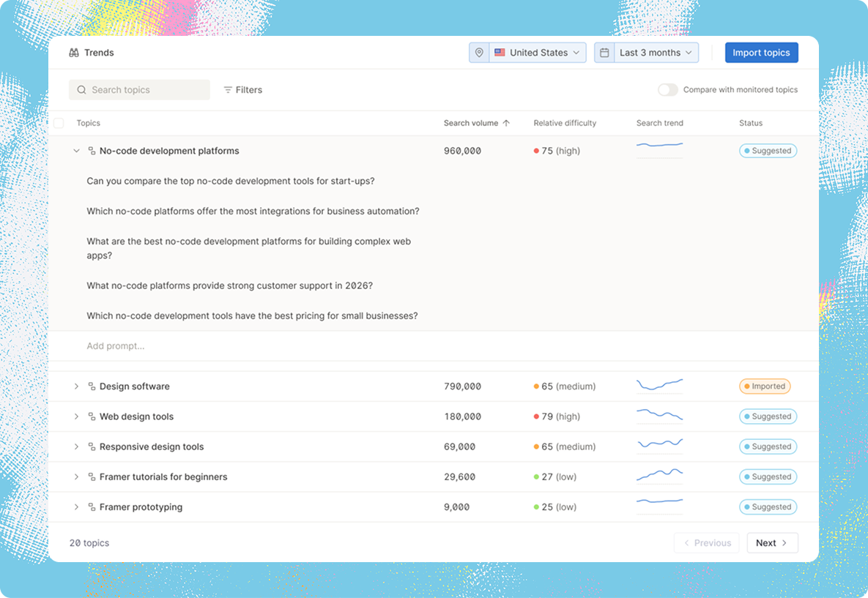
Task: Click the Trends binoculars icon
Action: pyautogui.click(x=74, y=53)
